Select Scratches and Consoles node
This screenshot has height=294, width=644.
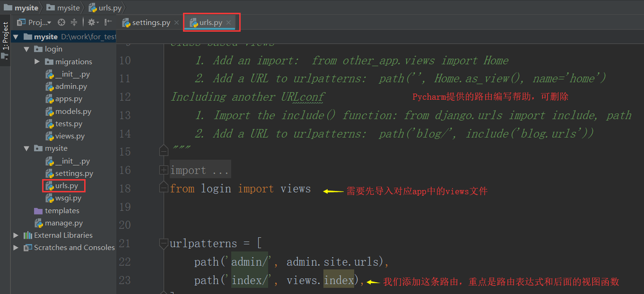click(x=75, y=247)
